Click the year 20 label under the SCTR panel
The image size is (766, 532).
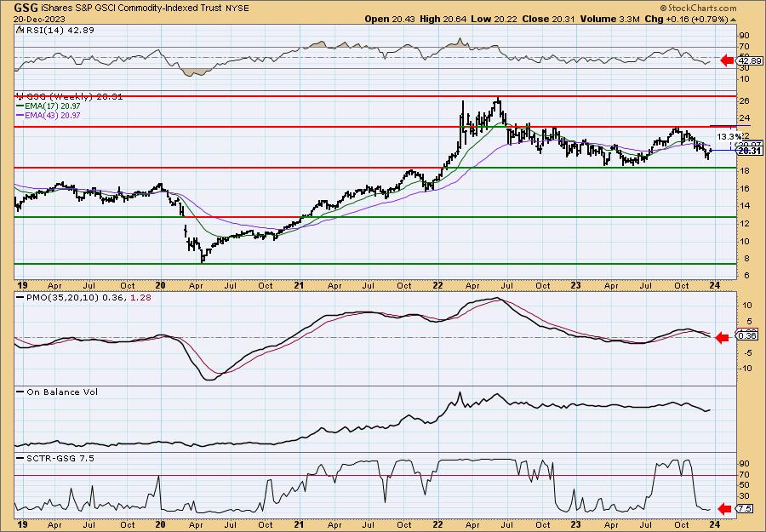click(x=160, y=525)
